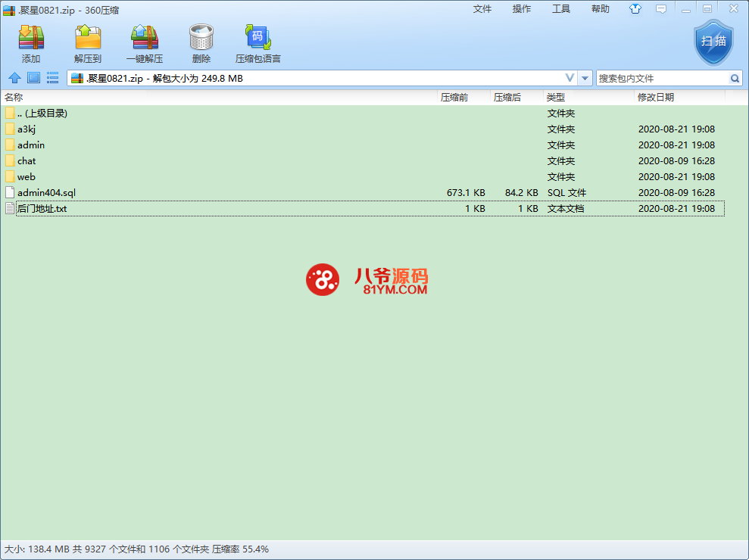This screenshot has height=560, width=749.
Task: Click the SQL 文件 type cell
Action: coord(566,192)
